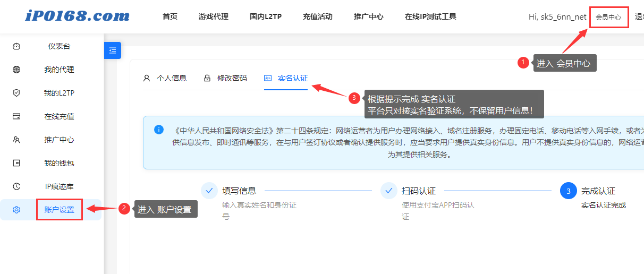Select 我的L2TP in the sidebar
Image resolution: width=644 pixels, height=274 pixels.
(59, 93)
